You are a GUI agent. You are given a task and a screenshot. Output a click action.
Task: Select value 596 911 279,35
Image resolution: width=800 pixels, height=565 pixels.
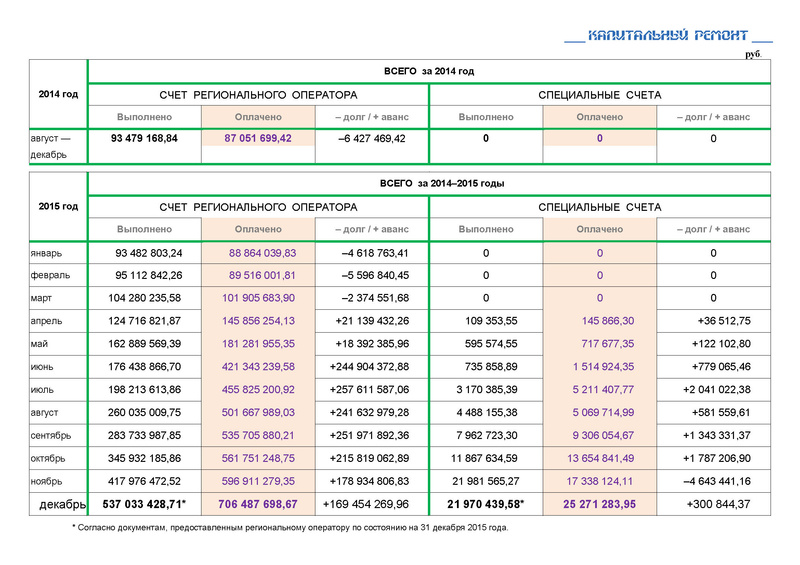pyautogui.click(x=258, y=482)
